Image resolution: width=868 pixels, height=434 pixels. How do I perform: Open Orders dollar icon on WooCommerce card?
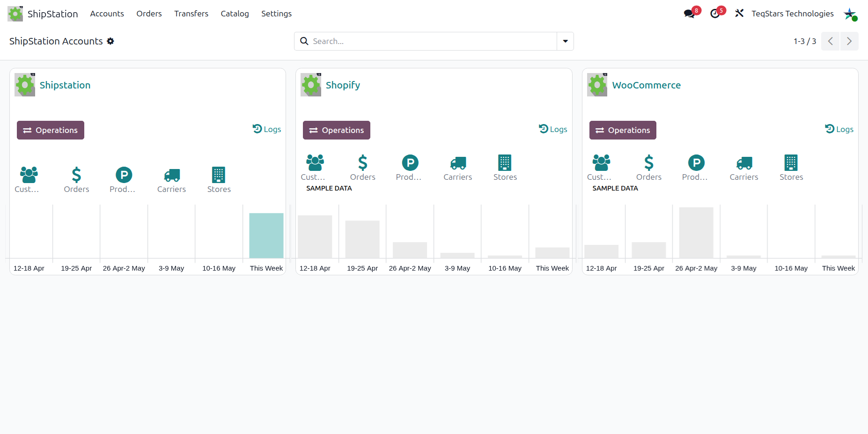click(x=648, y=163)
